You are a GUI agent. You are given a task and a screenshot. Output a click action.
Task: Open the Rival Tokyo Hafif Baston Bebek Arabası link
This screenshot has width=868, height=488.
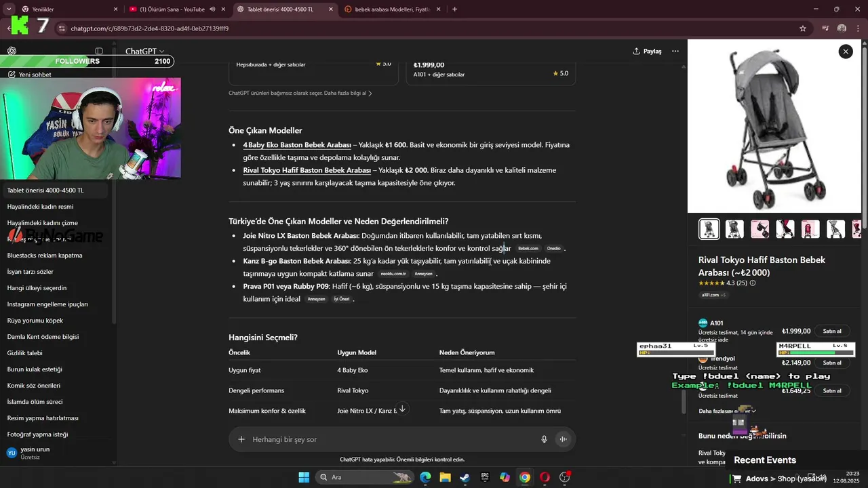[307, 170]
